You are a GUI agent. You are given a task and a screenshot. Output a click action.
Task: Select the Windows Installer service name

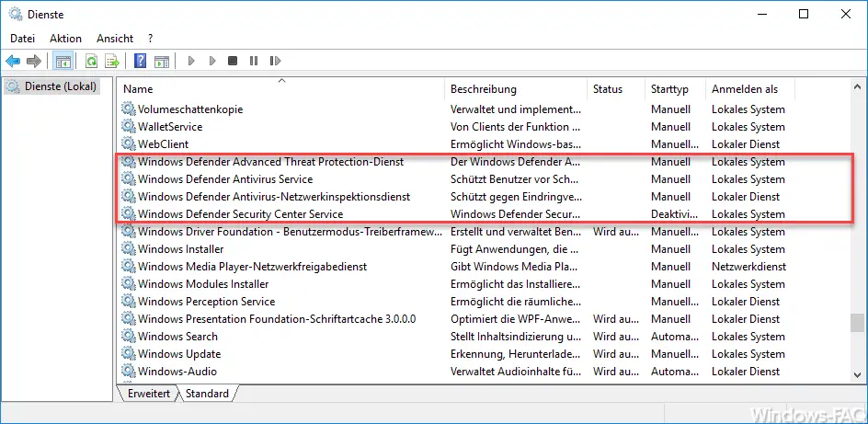point(180,249)
